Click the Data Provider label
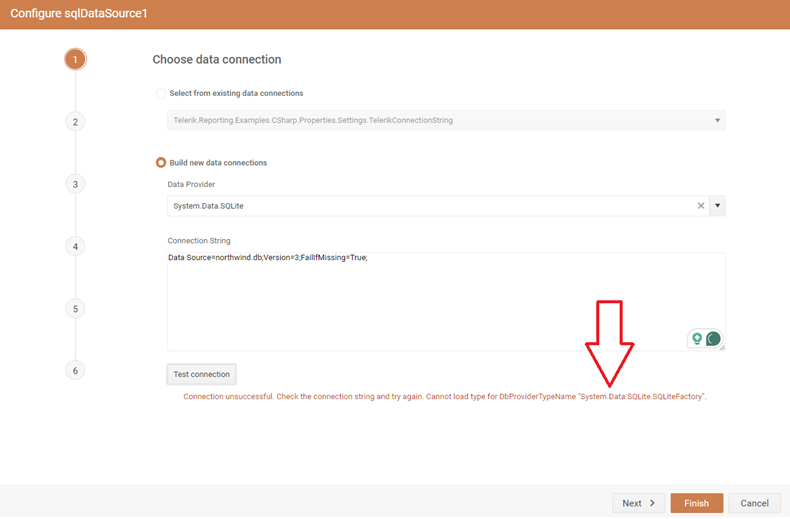Screen dimensions: 790x519 click(191, 184)
